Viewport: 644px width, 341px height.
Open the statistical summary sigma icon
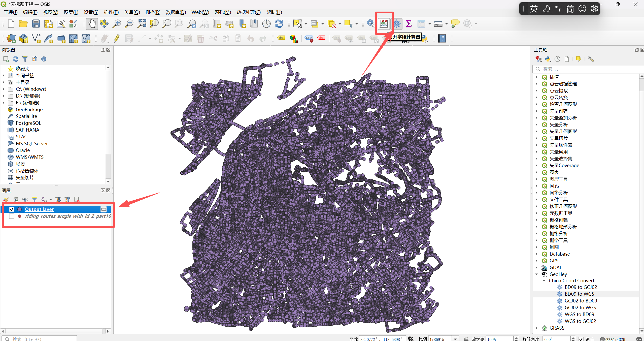409,24
